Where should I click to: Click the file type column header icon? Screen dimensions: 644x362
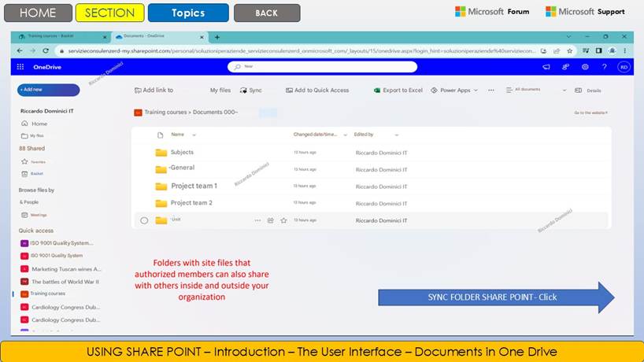[160, 135]
